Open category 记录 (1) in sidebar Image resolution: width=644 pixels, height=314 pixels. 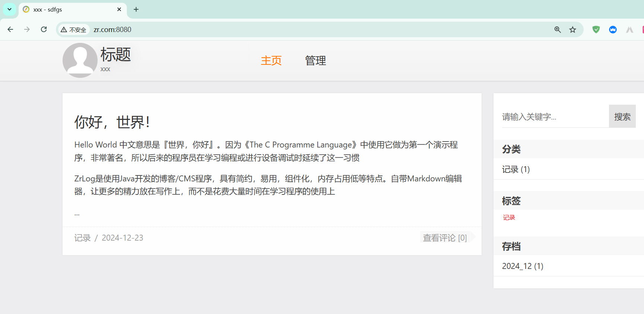(x=516, y=169)
